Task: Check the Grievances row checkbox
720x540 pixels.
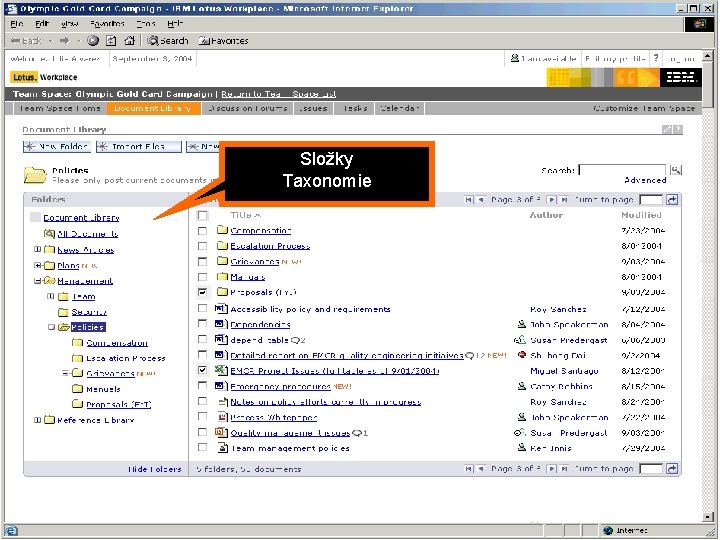Action: (x=202, y=261)
